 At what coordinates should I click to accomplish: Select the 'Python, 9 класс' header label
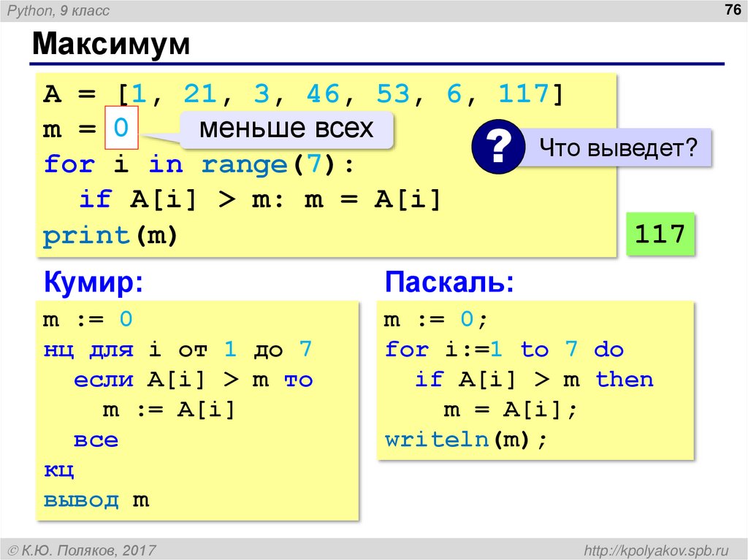60,12
